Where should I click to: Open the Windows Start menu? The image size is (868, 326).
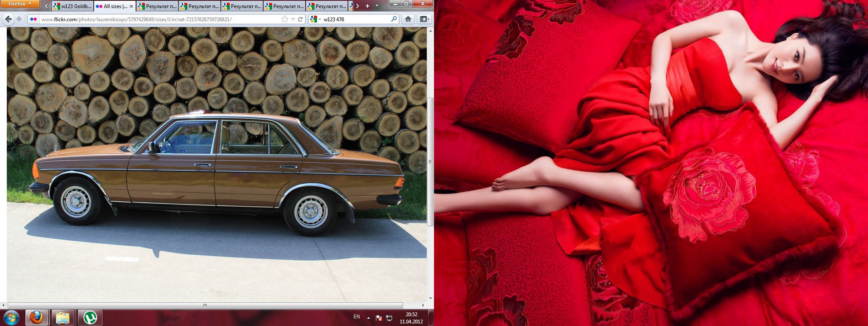11,318
